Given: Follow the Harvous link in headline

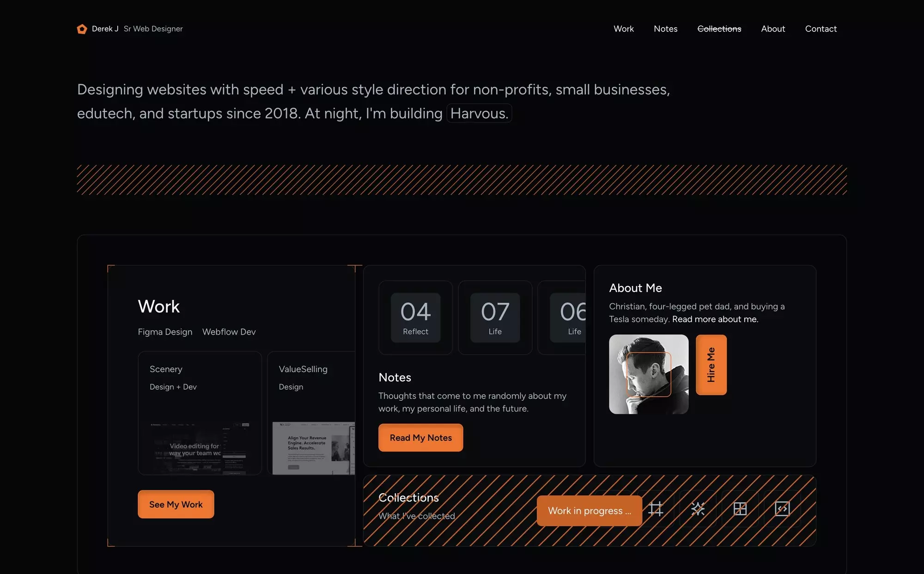Looking at the screenshot, I should (479, 113).
